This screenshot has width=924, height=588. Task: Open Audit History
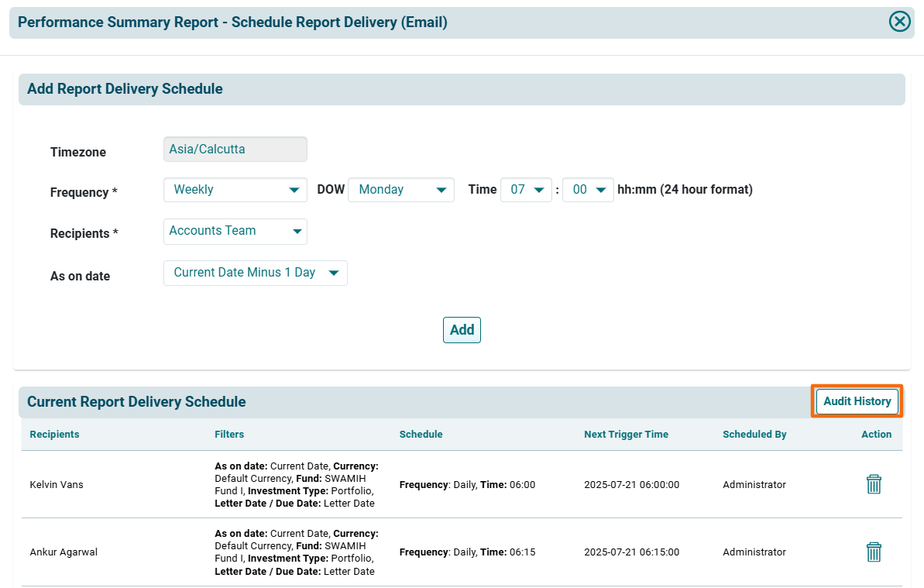click(x=857, y=401)
